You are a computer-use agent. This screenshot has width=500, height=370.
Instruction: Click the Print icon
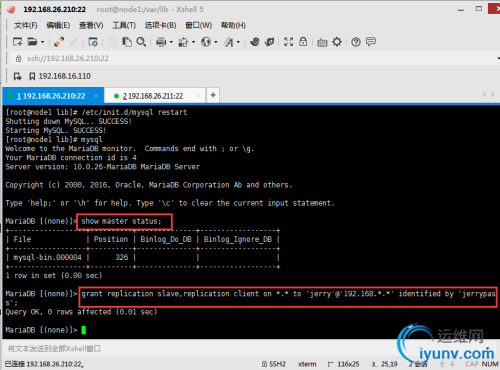tap(161, 42)
